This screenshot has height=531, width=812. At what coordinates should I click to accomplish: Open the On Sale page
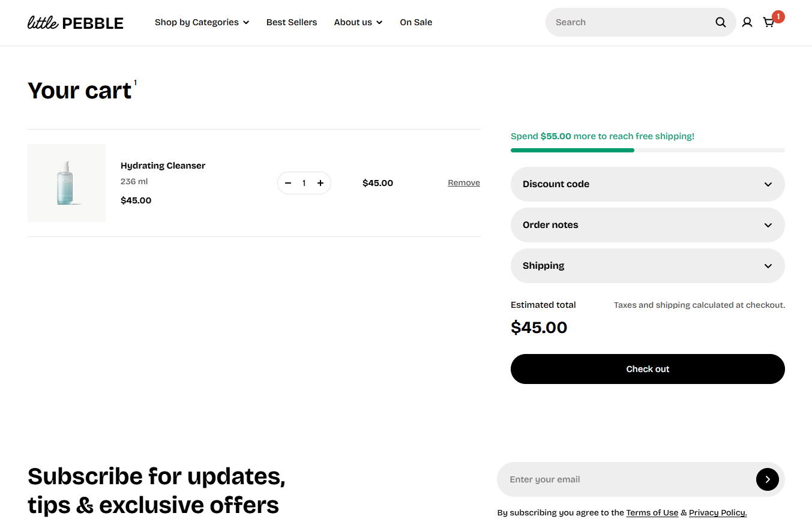416,22
